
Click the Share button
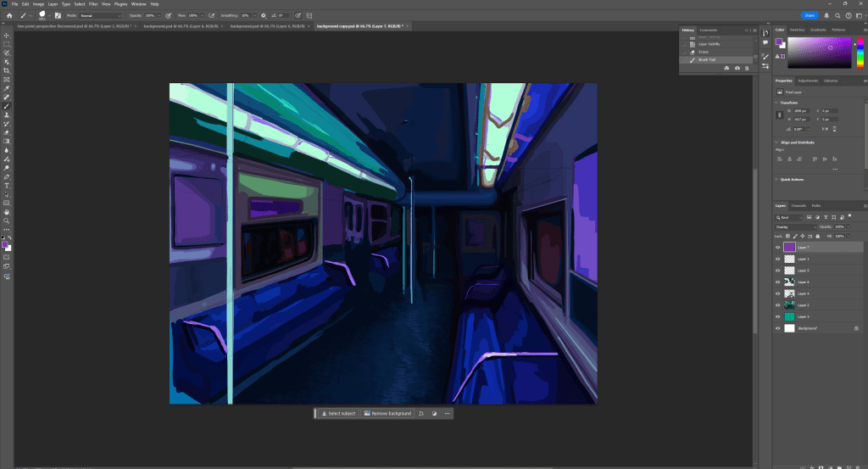pyautogui.click(x=810, y=15)
